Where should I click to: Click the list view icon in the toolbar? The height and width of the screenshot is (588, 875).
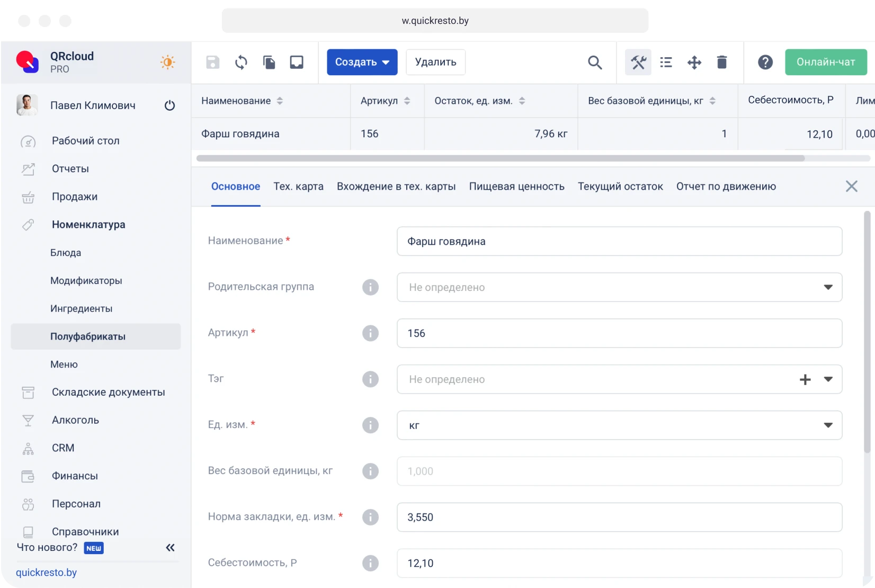(x=666, y=62)
